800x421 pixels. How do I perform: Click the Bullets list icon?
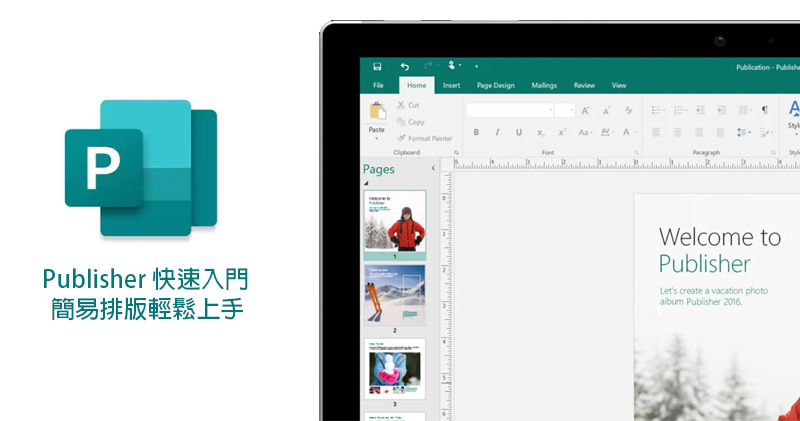point(658,110)
